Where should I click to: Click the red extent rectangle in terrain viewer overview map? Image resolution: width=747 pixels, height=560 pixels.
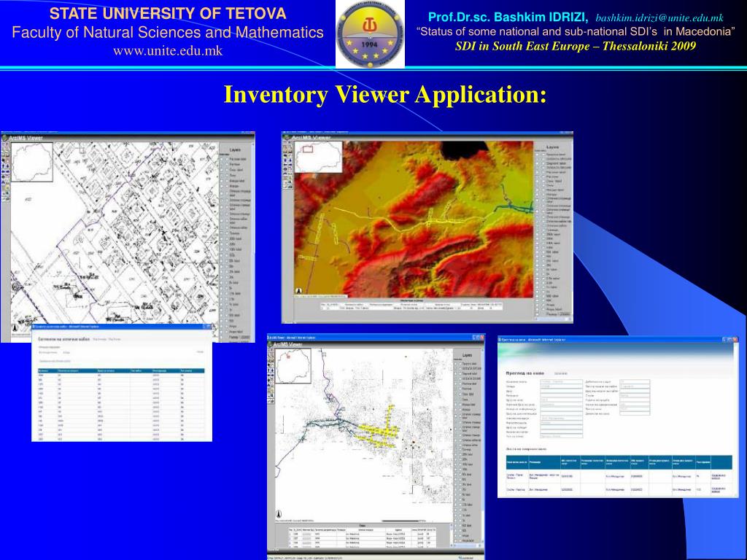(x=308, y=149)
